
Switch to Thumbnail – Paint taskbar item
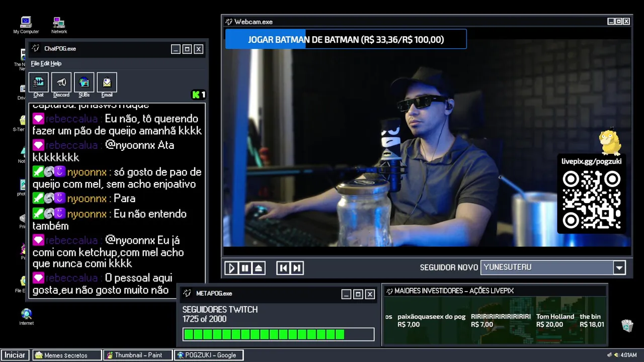click(x=138, y=355)
